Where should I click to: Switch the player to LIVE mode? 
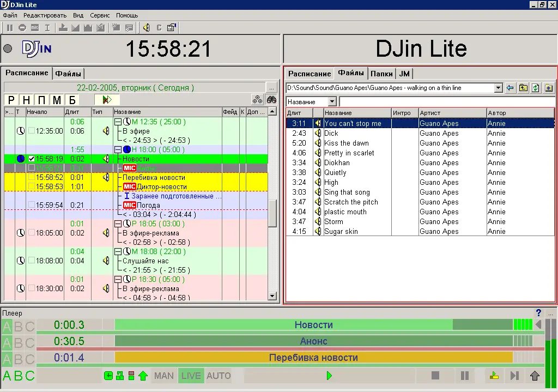[191, 376]
